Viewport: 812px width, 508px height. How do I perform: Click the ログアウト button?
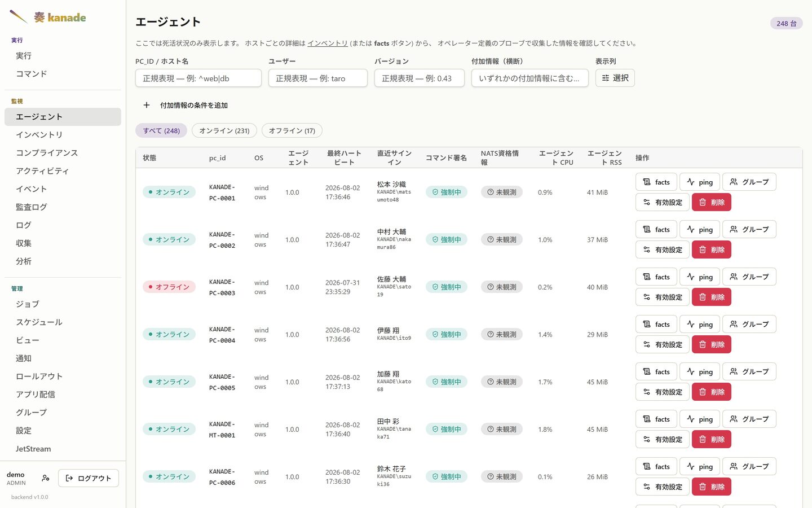pyautogui.click(x=89, y=478)
